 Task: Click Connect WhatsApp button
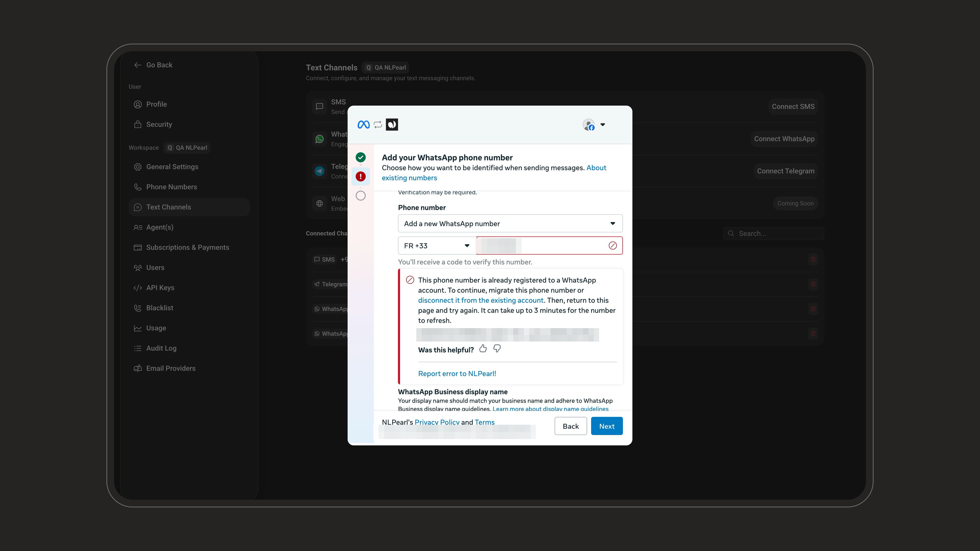[784, 139]
